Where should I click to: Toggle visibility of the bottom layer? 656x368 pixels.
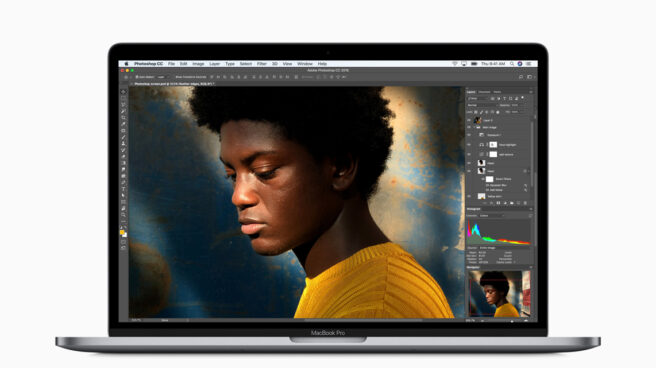469,196
